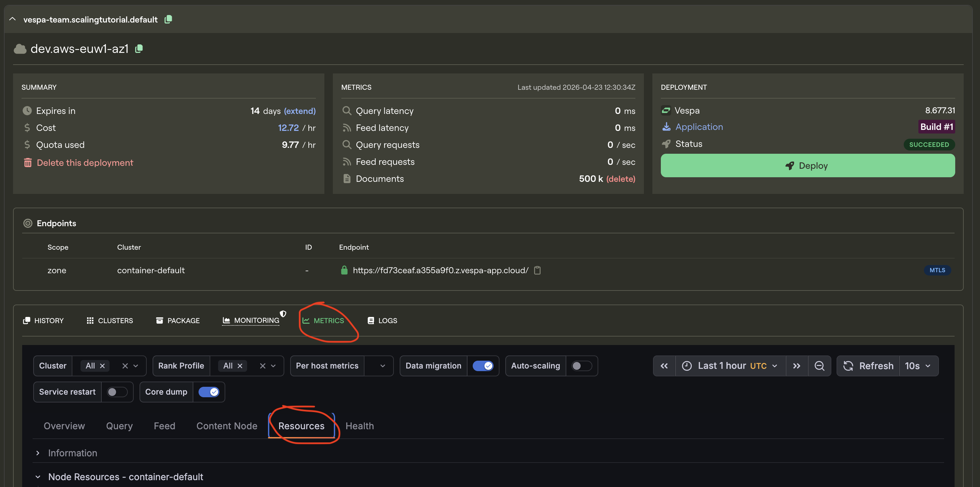Click the Refresh icon in the metrics toolbar
Viewport: 980px width, 487px height.
click(x=849, y=366)
